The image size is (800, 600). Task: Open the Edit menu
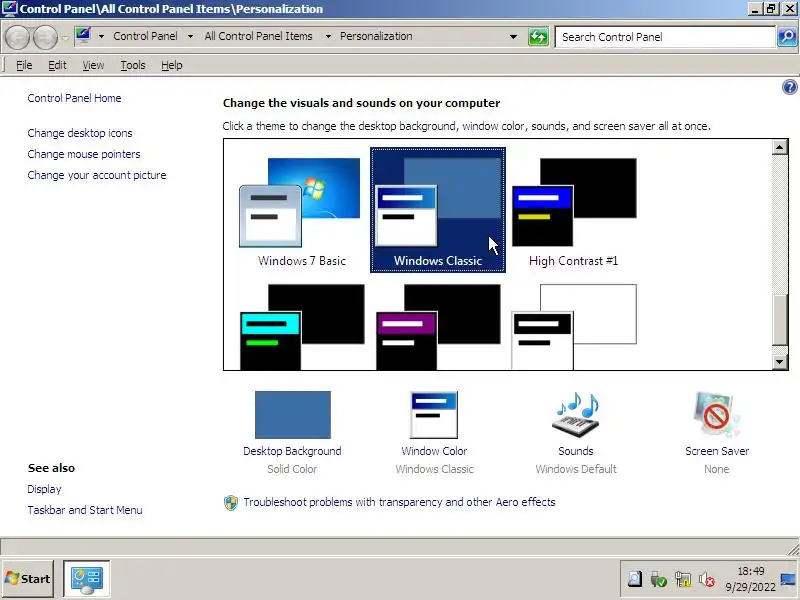tap(57, 65)
